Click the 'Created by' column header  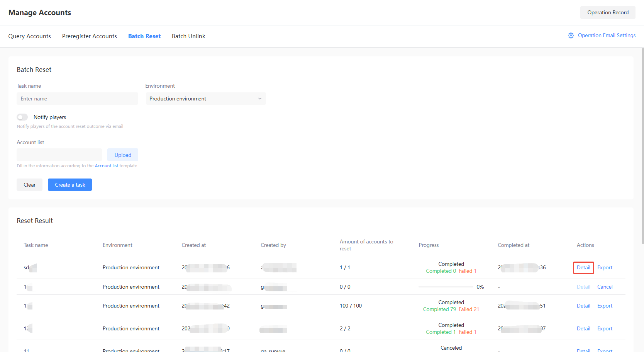273,245
